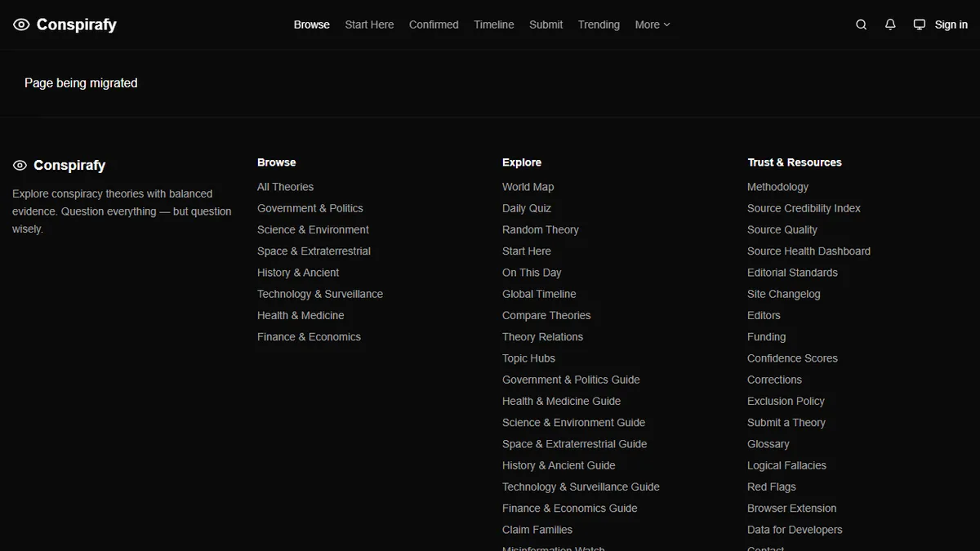Browse Finance & Economics category link
The image size is (980, 551).
coord(309,336)
